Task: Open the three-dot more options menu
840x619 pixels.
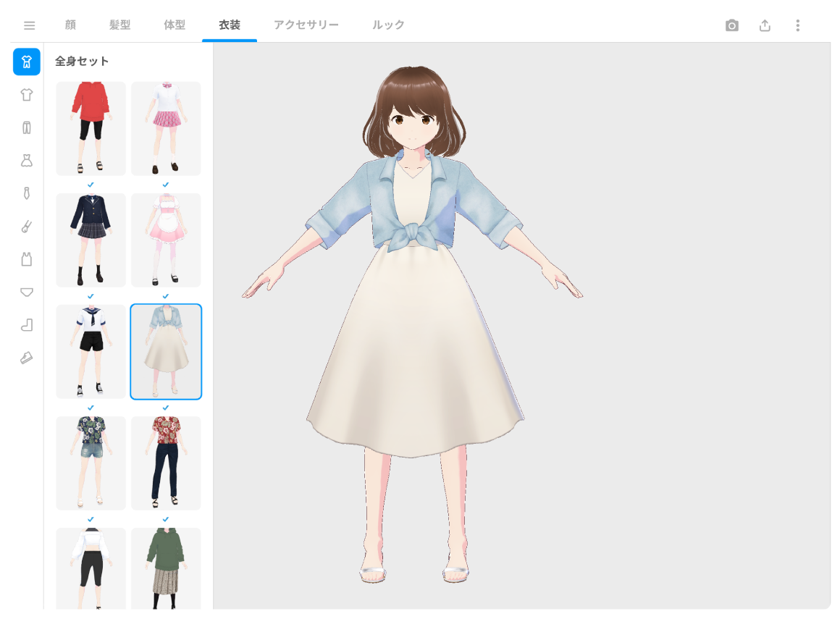Action: tap(798, 25)
